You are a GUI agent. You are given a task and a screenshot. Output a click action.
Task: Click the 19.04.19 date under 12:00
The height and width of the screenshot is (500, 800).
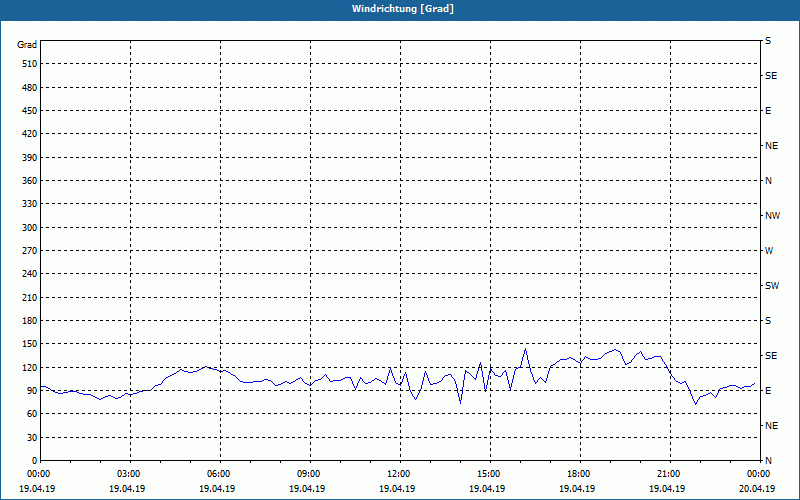pyautogui.click(x=397, y=489)
